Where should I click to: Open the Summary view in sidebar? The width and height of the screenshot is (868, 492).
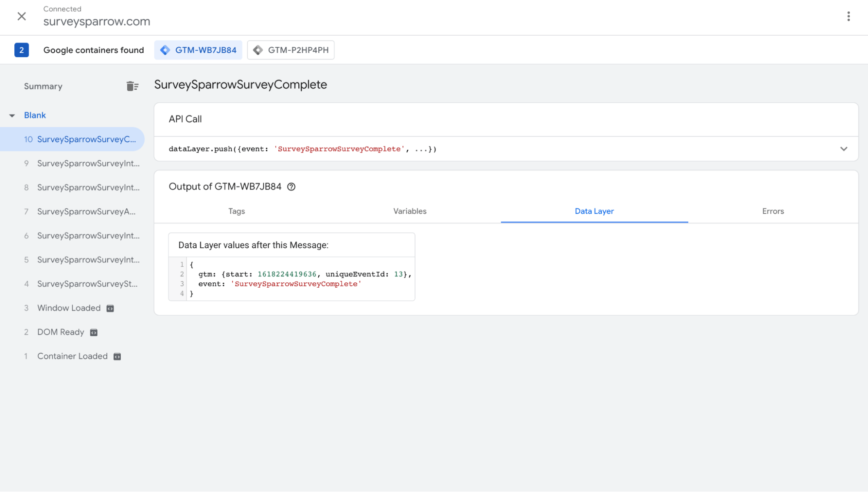click(x=43, y=86)
